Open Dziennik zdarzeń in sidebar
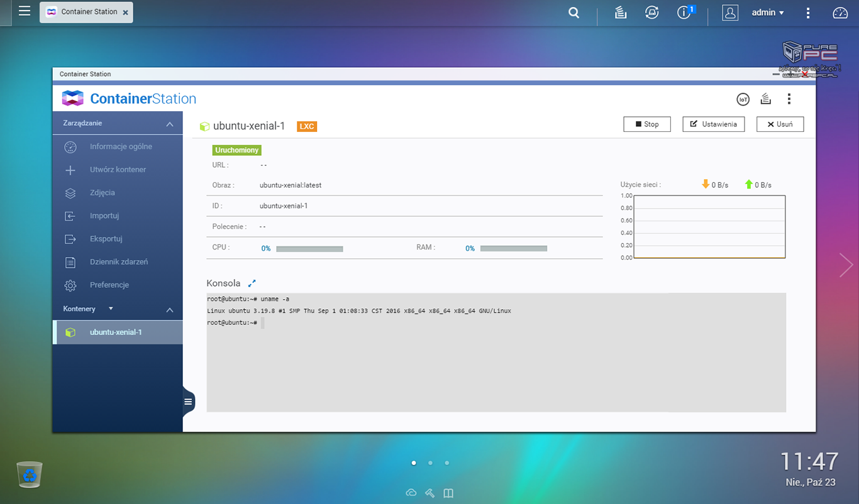 coord(118,262)
